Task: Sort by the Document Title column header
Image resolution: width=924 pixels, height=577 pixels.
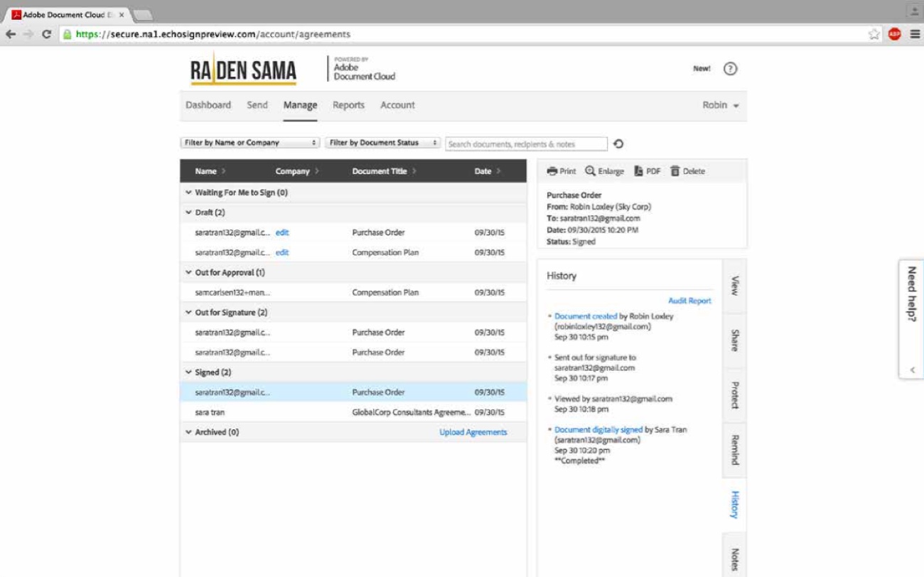Action: click(x=385, y=171)
